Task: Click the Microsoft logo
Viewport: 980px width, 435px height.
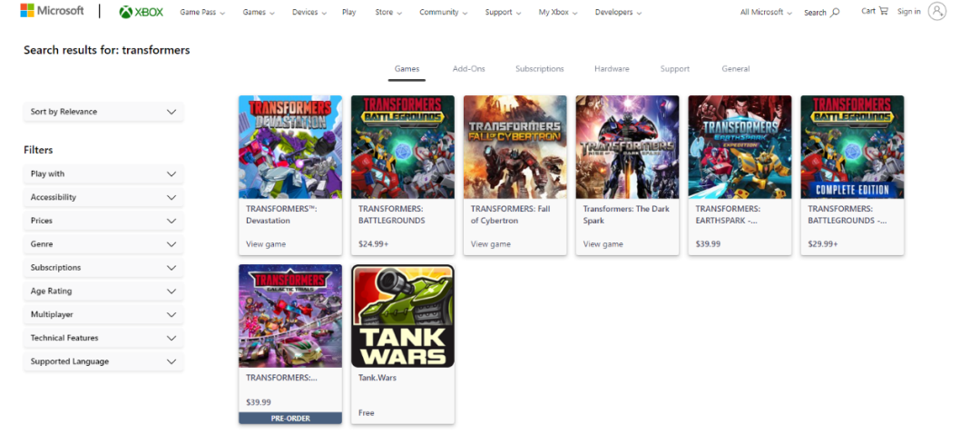Action: (x=52, y=11)
